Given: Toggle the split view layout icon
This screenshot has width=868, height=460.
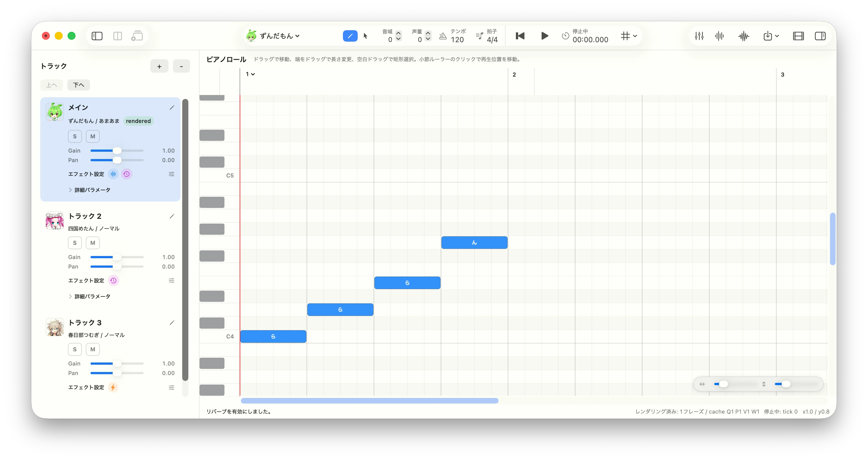Looking at the screenshot, I should tap(118, 36).
